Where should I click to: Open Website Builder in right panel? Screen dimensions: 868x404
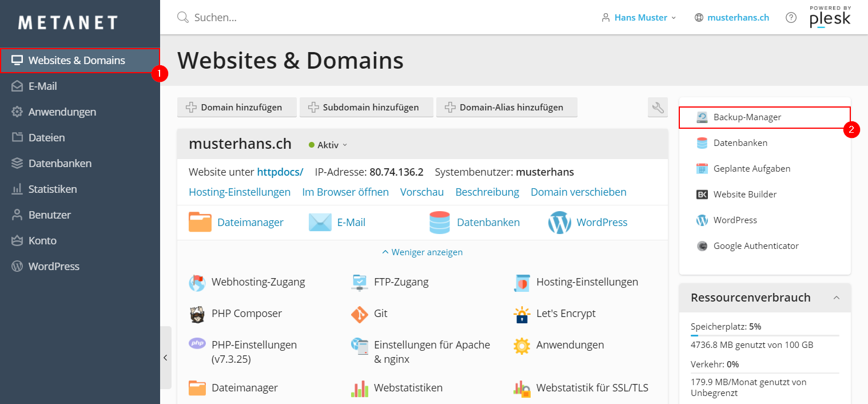(x=744, y=195)
